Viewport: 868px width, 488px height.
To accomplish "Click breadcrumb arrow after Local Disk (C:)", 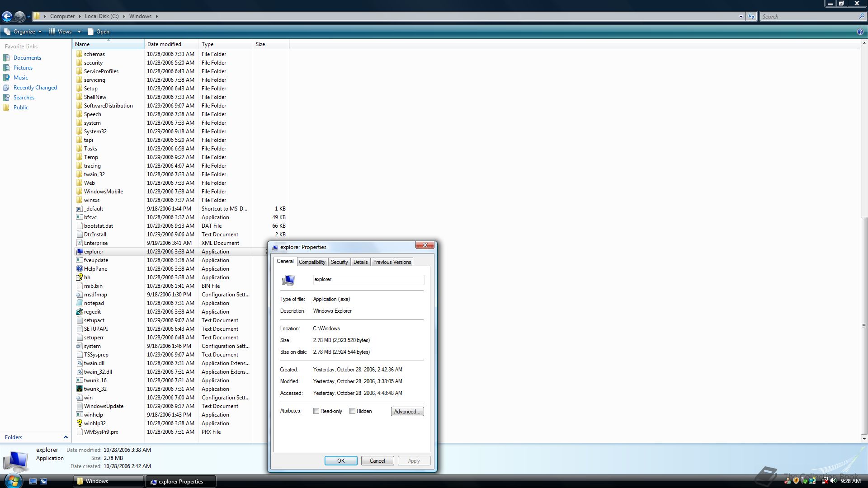I will click(x=124, y=16).
